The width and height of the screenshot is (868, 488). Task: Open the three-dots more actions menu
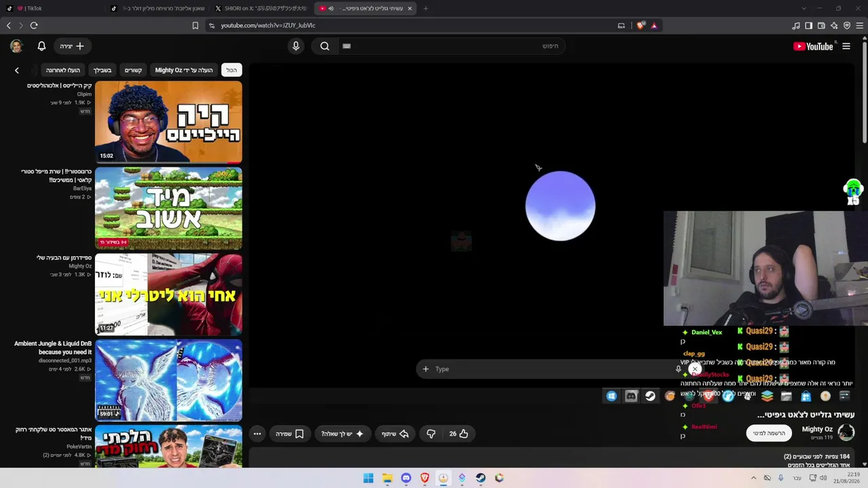click(257, 434)
